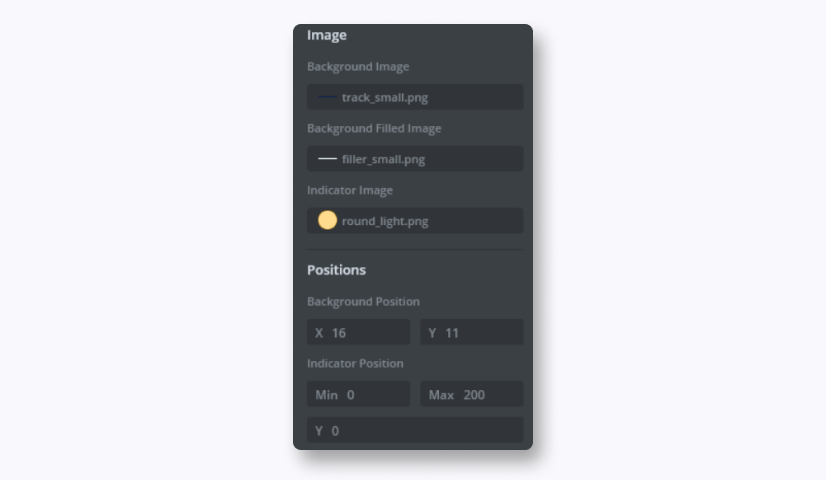Select the Indicator Position Max field
826x480 pixels.
[x=471, y=395]
